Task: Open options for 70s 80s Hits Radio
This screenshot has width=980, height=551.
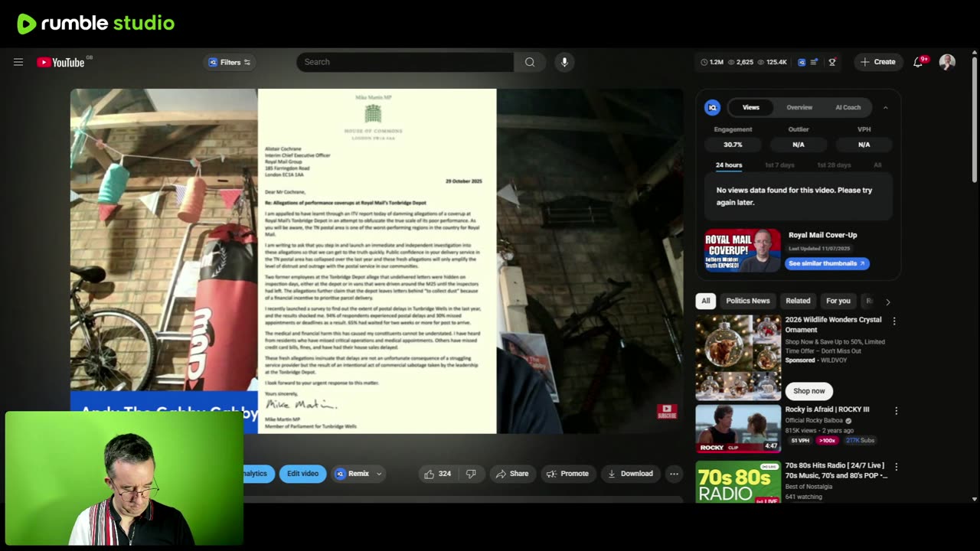Action: click(896, 467)
